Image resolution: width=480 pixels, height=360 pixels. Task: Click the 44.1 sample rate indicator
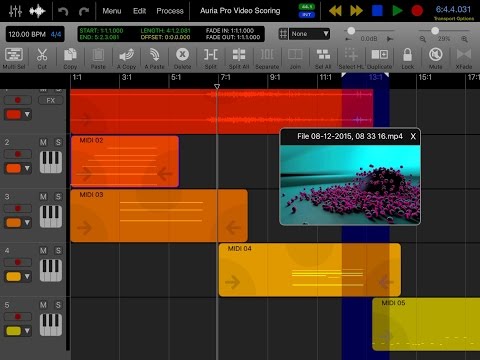click(x=306, y=7)
